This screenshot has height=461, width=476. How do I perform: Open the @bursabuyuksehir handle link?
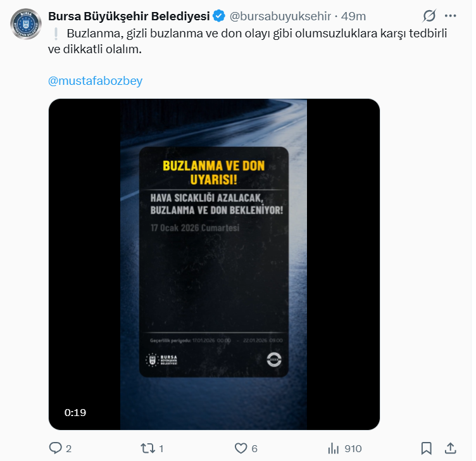[x=280, y=16]
